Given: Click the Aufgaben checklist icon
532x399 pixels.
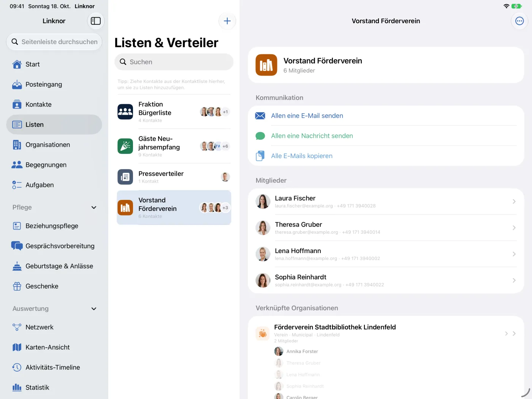Looking at the screenshot, I should click(x=17, y=185).
